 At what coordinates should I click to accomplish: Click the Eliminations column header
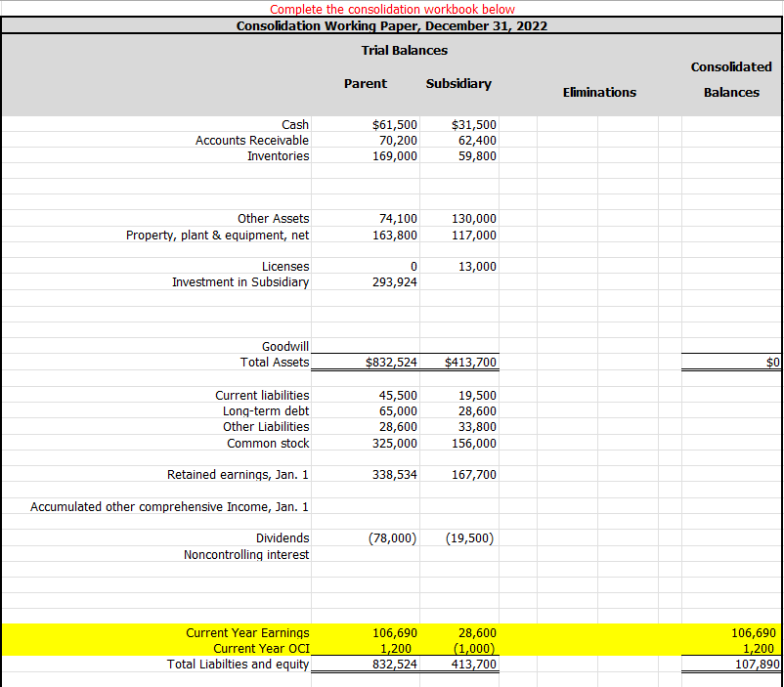(x=599, y=93)
